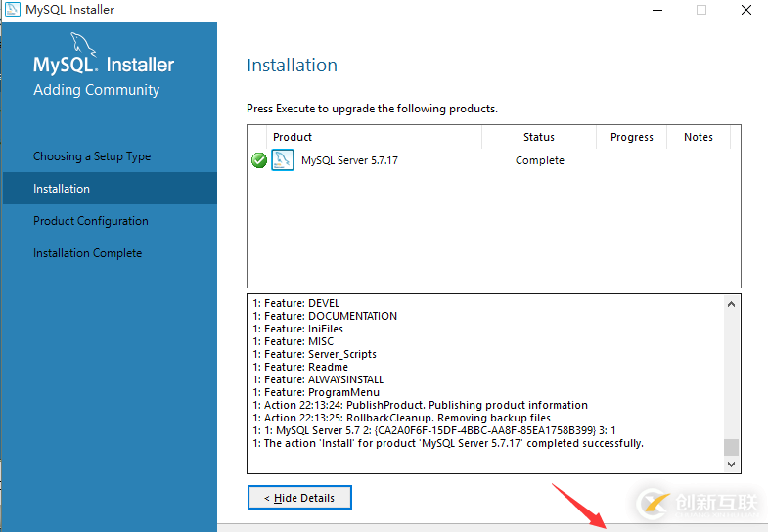768x532 pixels.
Task: Click the PublishProduct action log line
Action: click(x=421, y=405)
